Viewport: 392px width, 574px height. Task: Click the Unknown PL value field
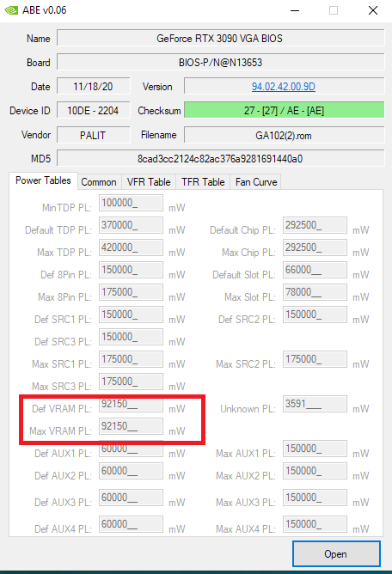tap(315, 404)
